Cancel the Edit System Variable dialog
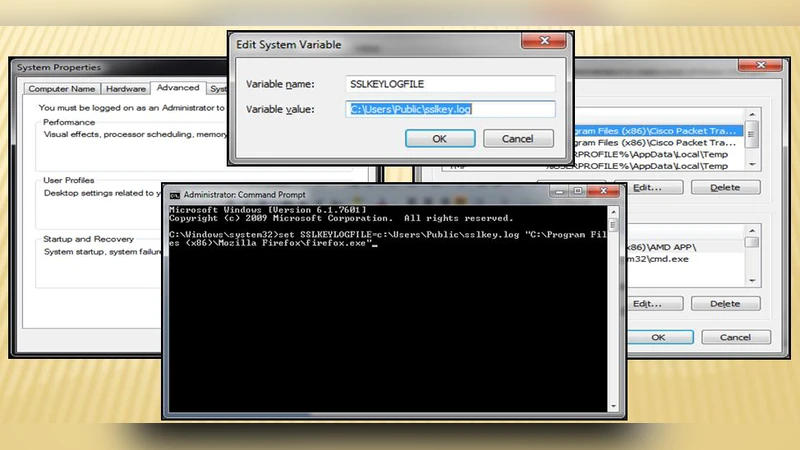Screen dimensions: 800x450 pyautogui.click(x=517, y=139)
